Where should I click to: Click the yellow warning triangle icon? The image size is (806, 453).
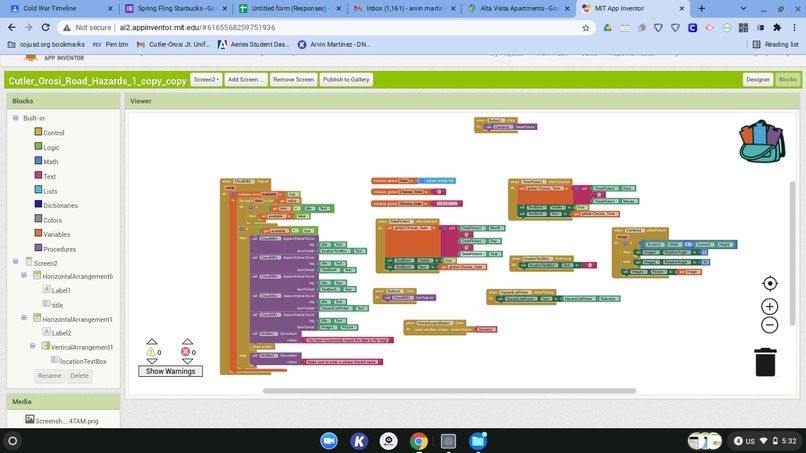(151, 352)
